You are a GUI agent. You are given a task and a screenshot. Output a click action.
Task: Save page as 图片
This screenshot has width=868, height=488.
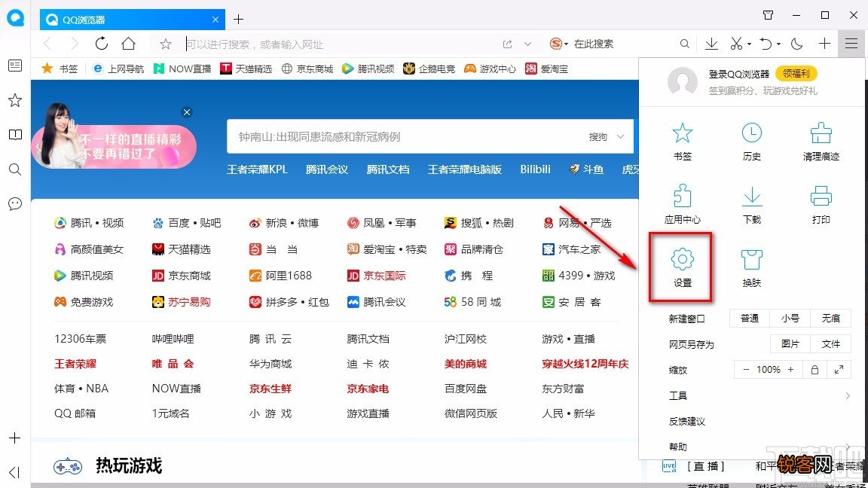(x=790, y=343)
